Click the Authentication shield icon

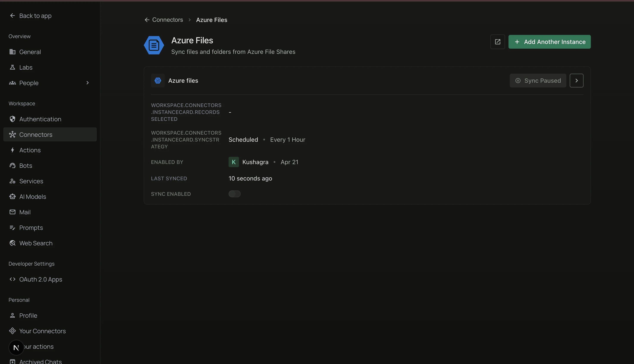point(13,119)
